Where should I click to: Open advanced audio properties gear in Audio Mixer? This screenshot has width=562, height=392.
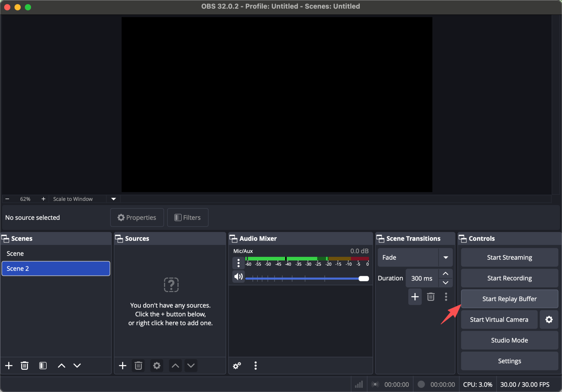click(x=237, y=365)
